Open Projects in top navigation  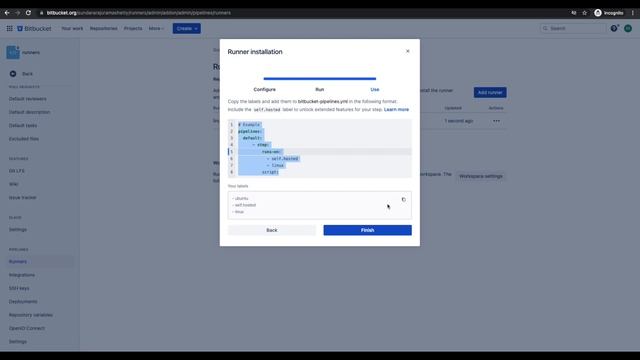(x=133, y=29)
